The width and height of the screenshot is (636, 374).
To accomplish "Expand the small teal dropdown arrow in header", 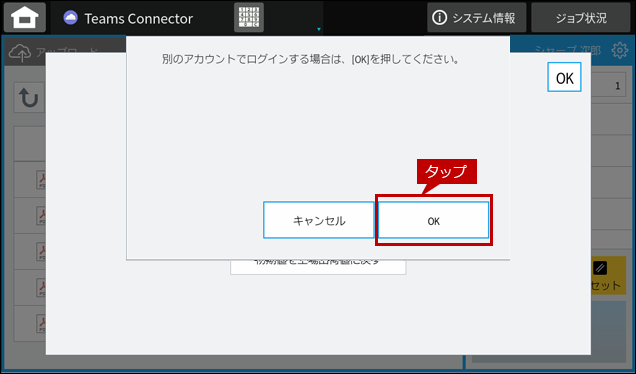I will click(x=319, y=29).
